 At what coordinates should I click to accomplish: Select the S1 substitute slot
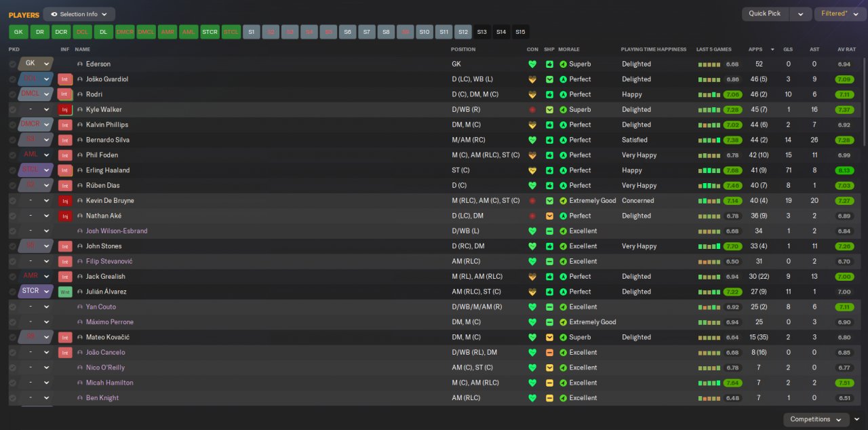point(252,32)
